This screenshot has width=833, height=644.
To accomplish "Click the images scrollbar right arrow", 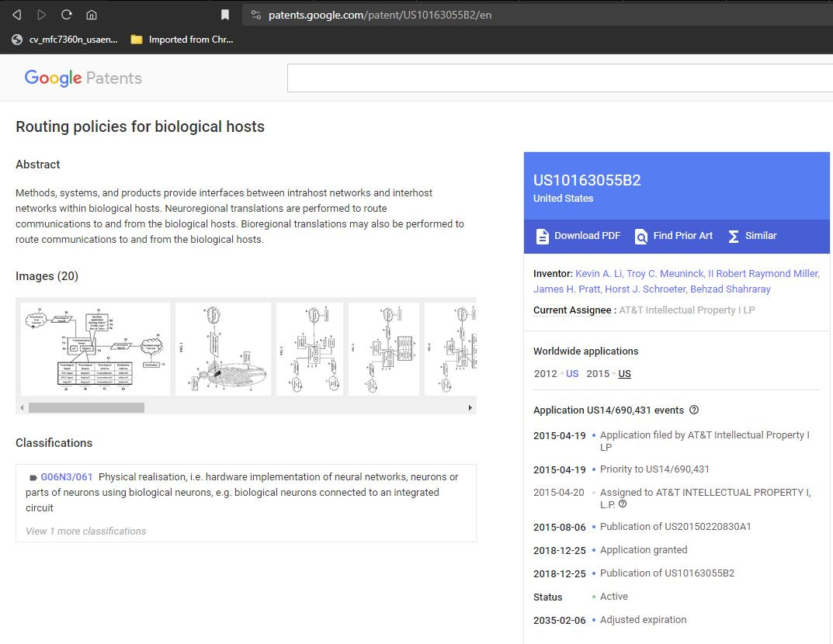I will 470,408.
